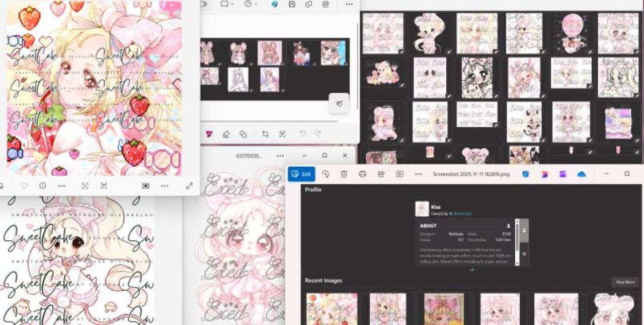Open the snipping shape mode dropdown

(x=227, y=4)
